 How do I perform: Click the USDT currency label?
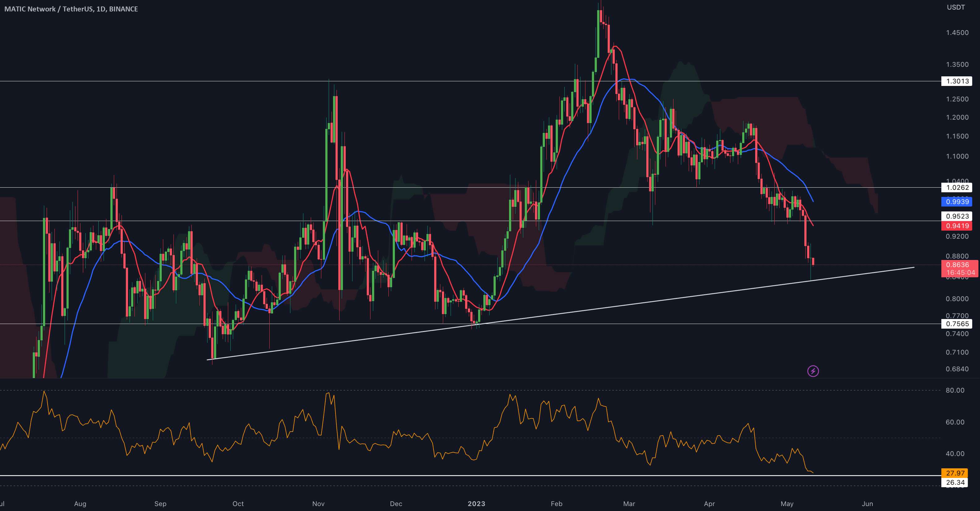click(956, 8)
